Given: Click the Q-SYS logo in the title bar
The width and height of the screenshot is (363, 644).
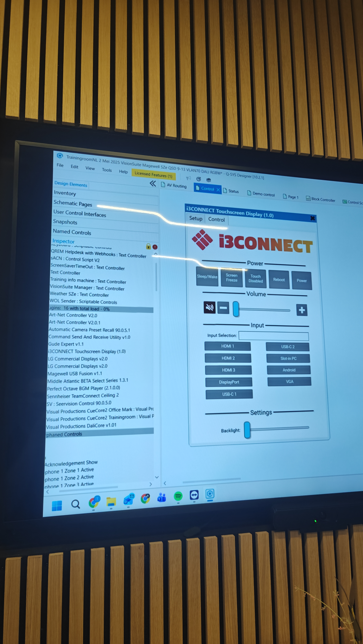Looking at the screenshot, I should pos(60,156).
